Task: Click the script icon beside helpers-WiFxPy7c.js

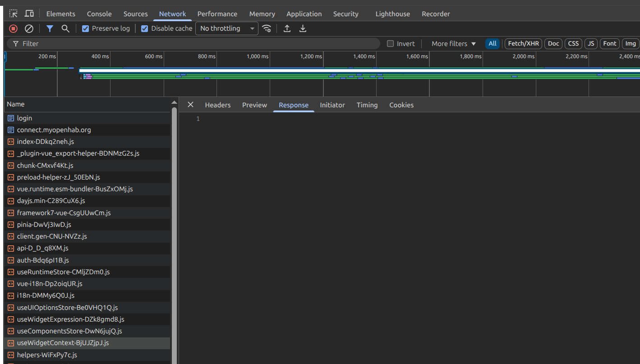Action: (11, 355)
